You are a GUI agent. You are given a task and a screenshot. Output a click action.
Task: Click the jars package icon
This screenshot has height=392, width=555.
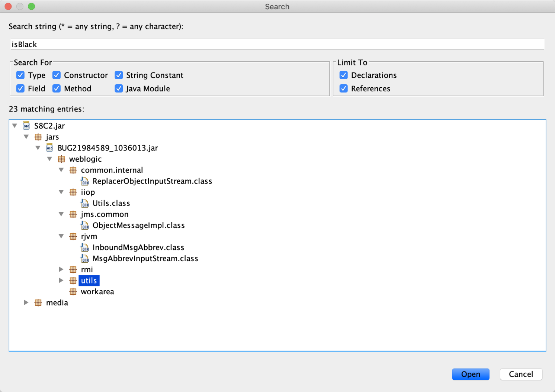click(38, 137)
